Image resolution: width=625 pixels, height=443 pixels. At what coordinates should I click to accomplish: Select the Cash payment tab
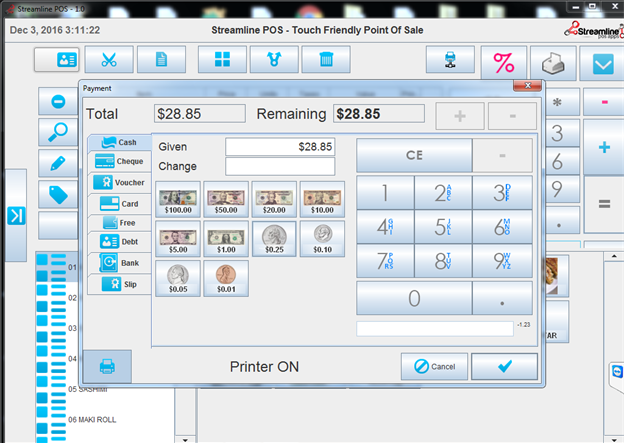(120, 142)
